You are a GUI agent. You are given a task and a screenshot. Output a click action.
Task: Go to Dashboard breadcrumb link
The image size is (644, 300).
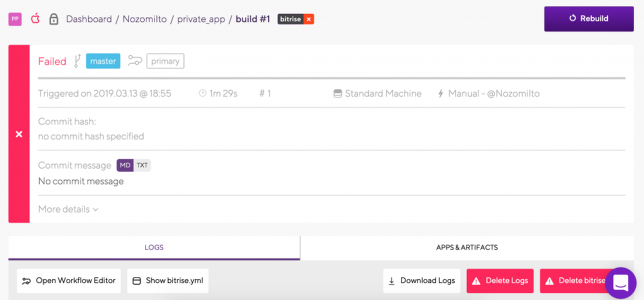pyautogui.click(x=89, y=19)
